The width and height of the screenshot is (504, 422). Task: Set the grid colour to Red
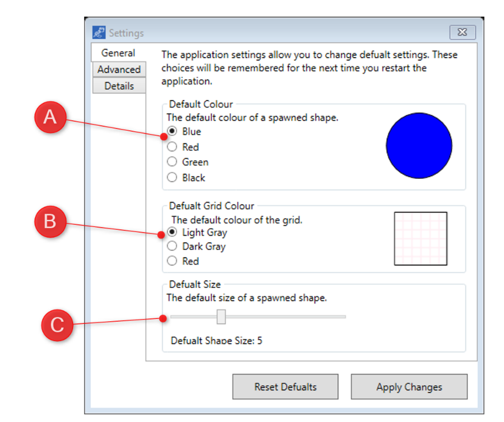(x=172, y=261)
